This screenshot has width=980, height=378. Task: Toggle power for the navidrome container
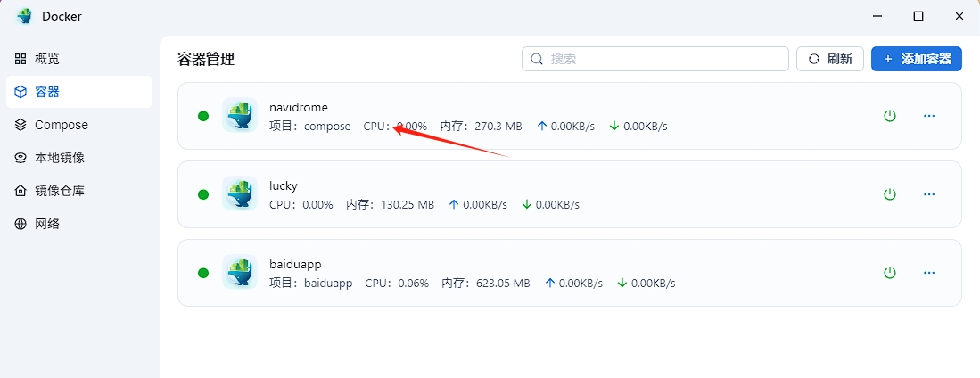pos(889,116)
